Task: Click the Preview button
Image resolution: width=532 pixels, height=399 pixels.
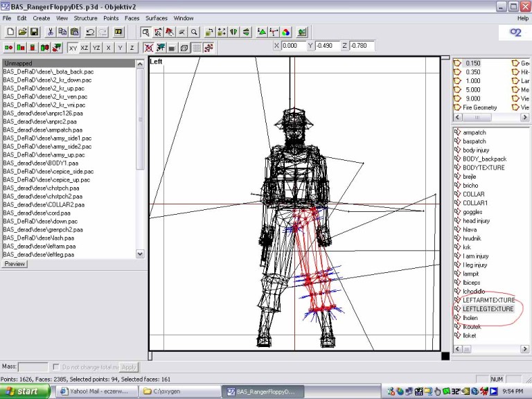Action: 15,264
